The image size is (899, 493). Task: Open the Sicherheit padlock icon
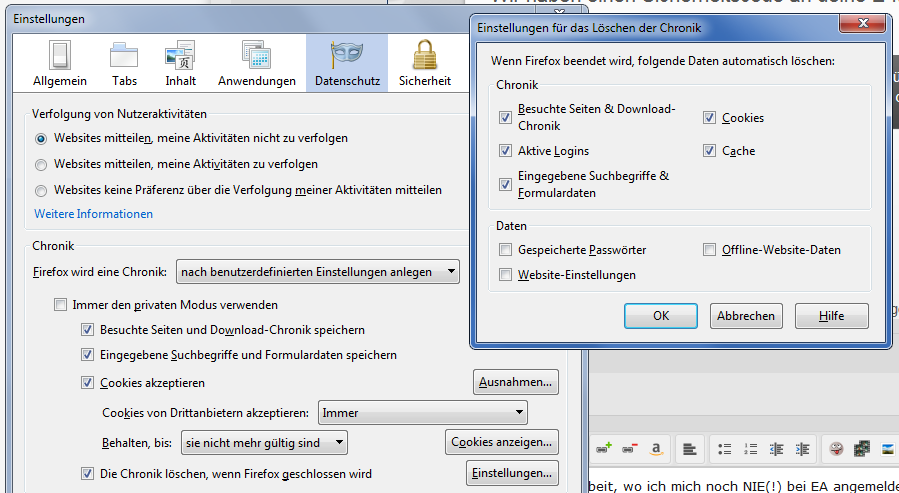click(425, 54)
